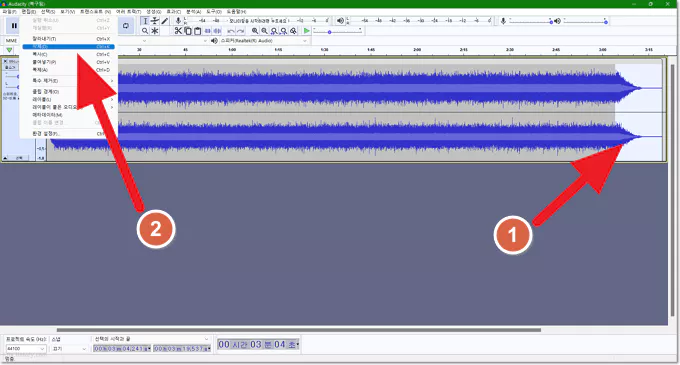
Task: Expand the 레이블 submenu
Action: tap(69, 100)
